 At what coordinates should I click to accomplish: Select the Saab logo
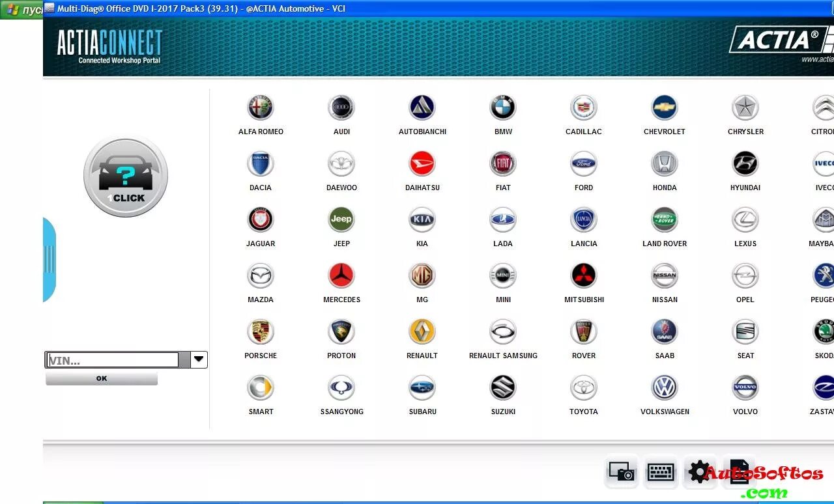pyautogui.click(x=665, y=331)
